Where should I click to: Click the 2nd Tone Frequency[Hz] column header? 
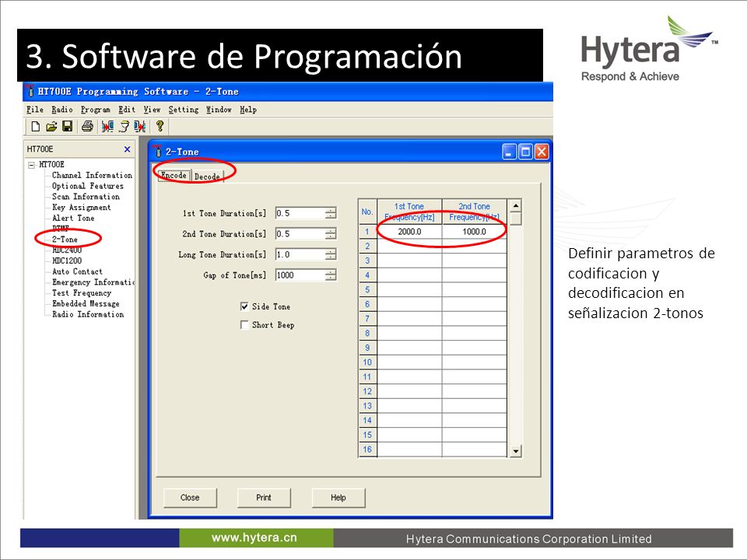[x=474, y=212]
